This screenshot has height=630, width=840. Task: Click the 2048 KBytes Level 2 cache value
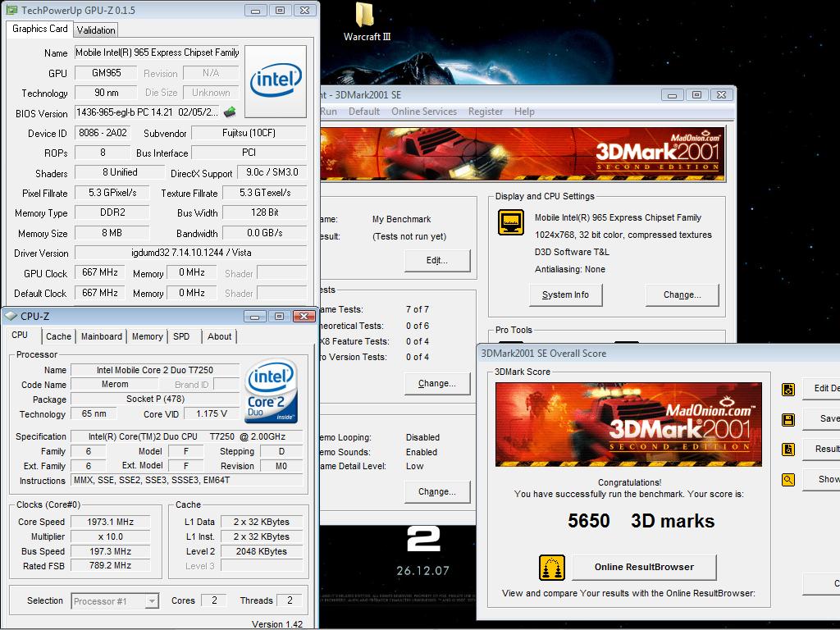pos(262,551)
